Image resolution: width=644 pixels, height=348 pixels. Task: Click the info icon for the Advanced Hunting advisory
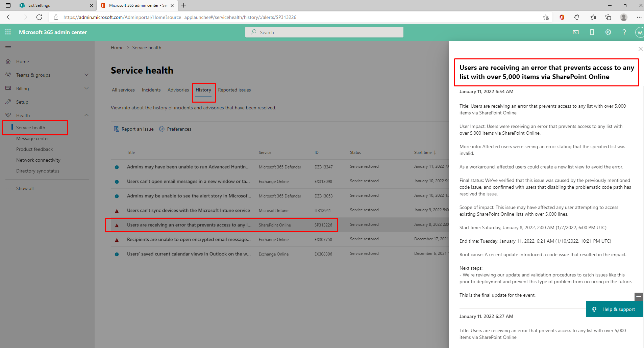tap(117, 167)
